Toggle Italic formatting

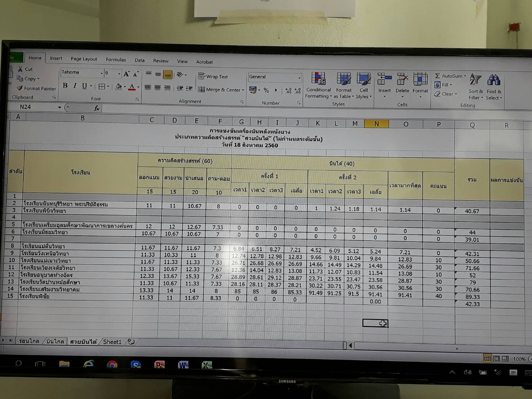click(75, 86)
